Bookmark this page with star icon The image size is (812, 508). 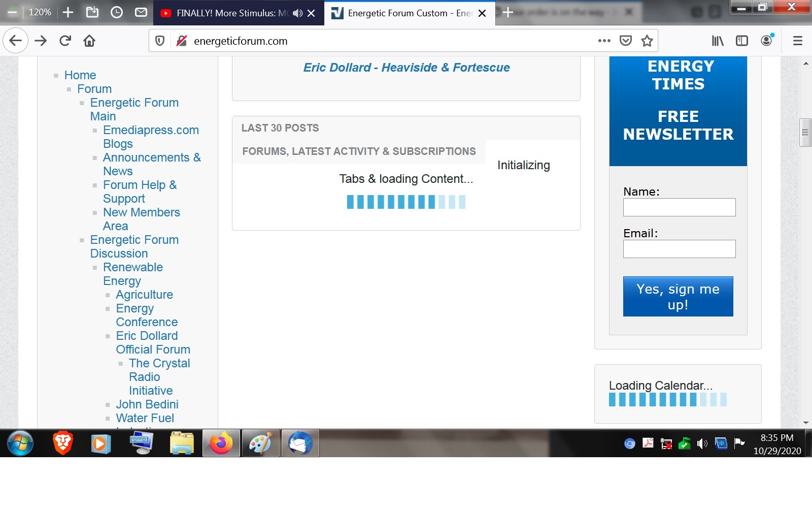pos(647,41)
